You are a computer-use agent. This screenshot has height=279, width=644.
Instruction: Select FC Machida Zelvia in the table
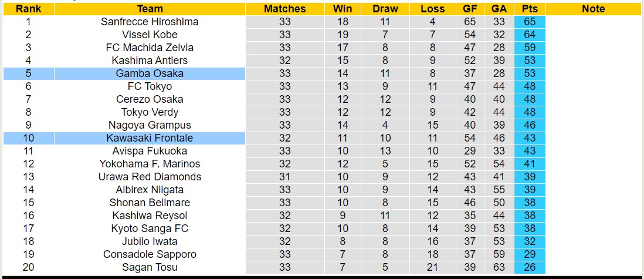pyautogui.click(x=150, y=48)
